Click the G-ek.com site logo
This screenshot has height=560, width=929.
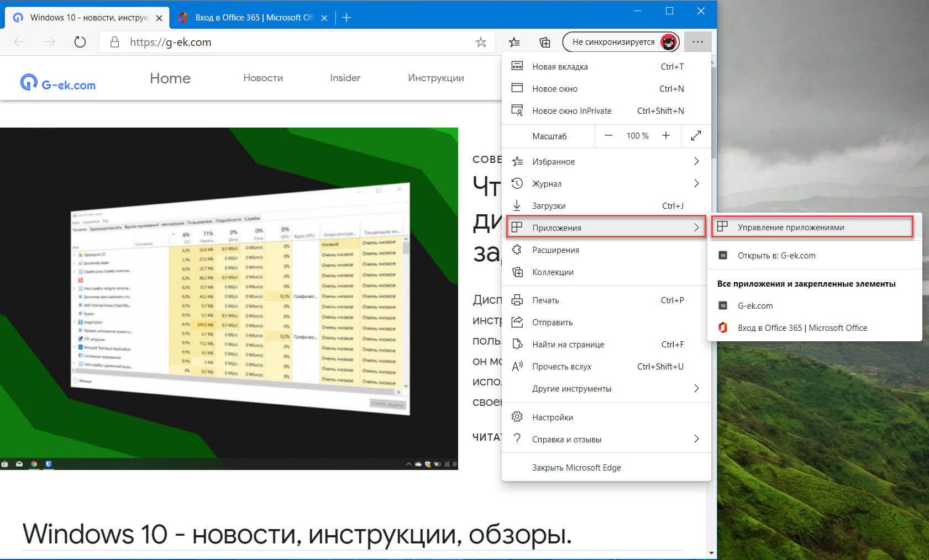(x=58, y=83)
